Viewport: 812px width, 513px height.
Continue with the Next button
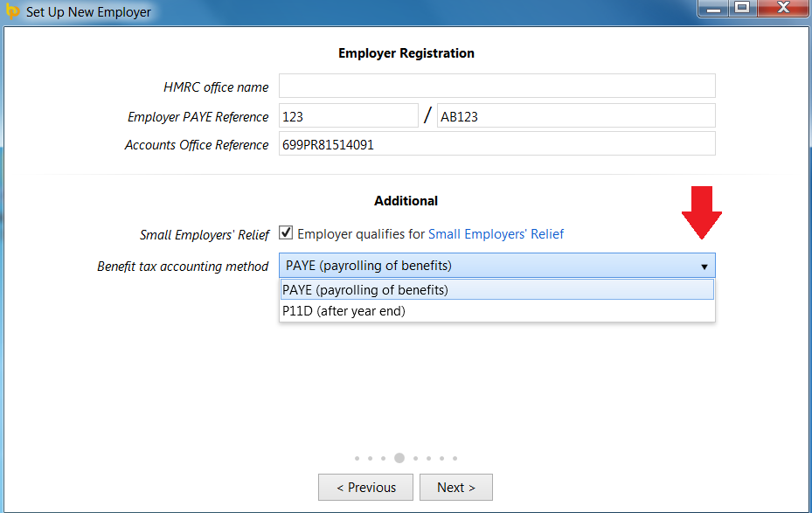(x=455, y=487)
